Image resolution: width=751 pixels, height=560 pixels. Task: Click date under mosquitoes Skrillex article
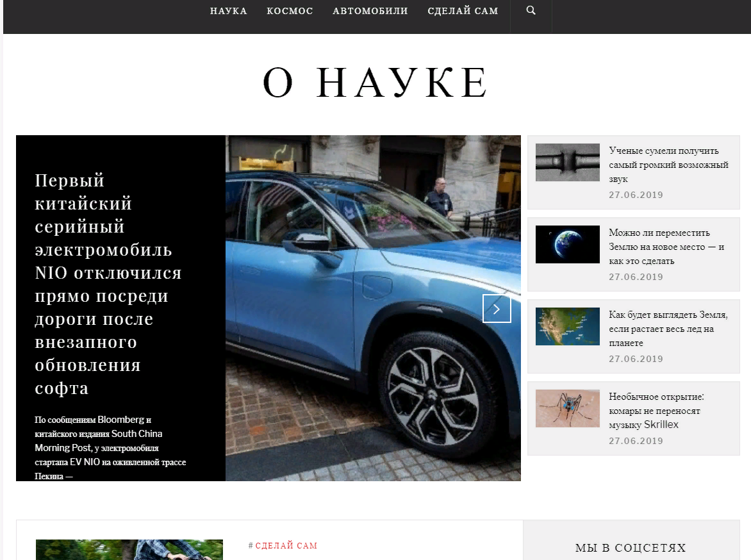[636, 441]
